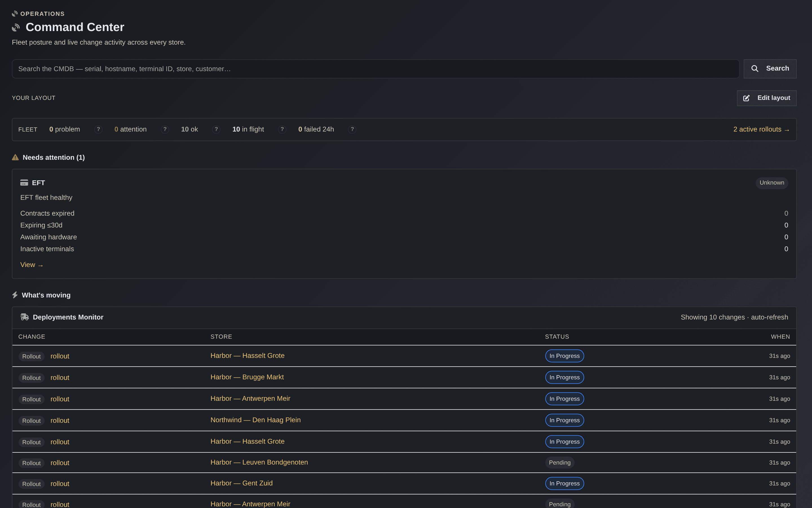Click In Progress badge for Gent Zuid
Viewport: 812px width, 508px height.
click(564, 483)
